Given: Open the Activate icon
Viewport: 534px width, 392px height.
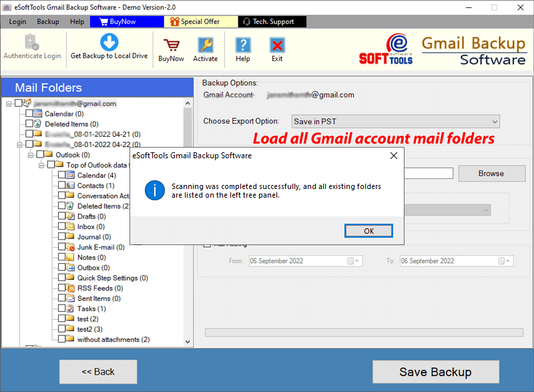Looking at the screenshot, I should (205, 44).
